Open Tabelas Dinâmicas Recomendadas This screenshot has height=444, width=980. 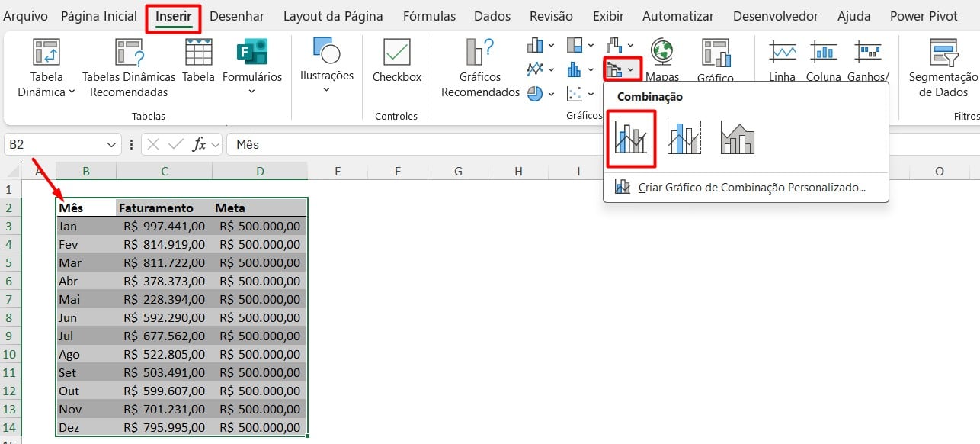pyautogui.click(x=129, y=53)
